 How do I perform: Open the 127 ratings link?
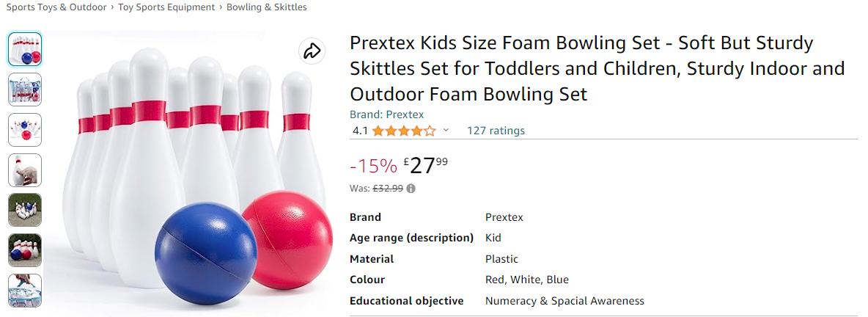coord(496,131)
